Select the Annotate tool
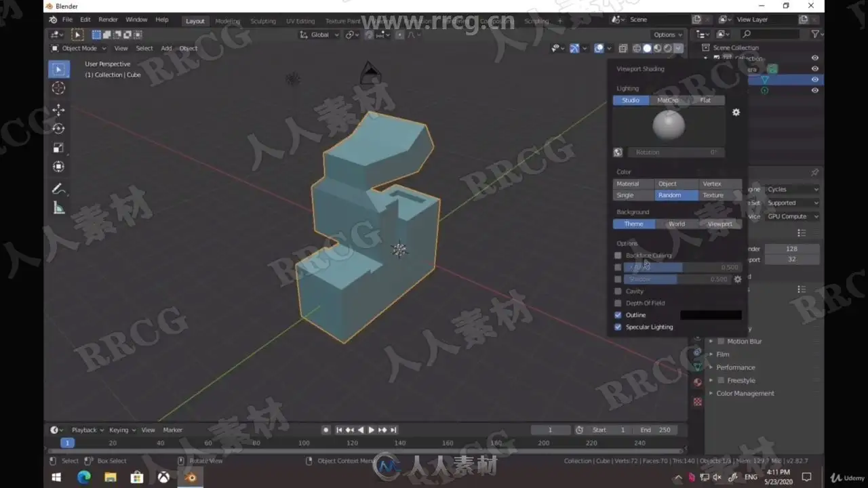 coord(58,189)
